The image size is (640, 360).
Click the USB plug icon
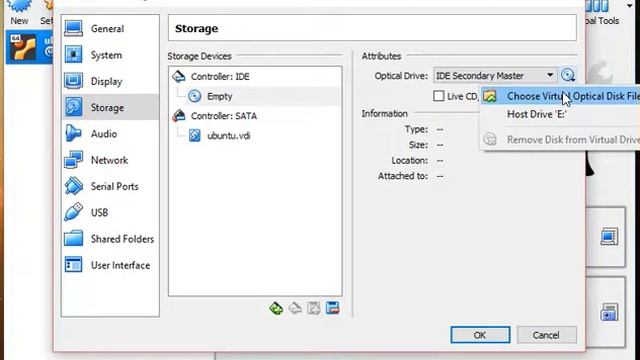[73, 212]
